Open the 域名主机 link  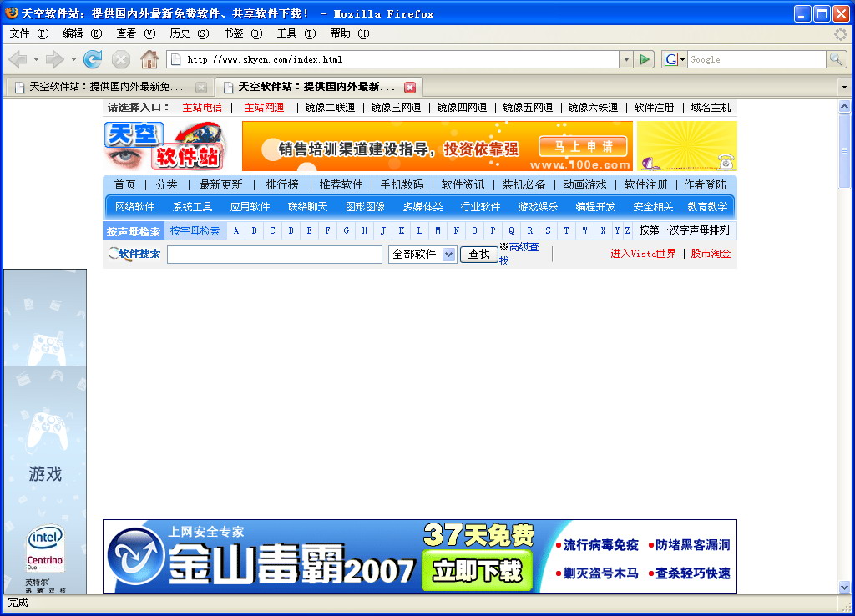click(711, 108)
